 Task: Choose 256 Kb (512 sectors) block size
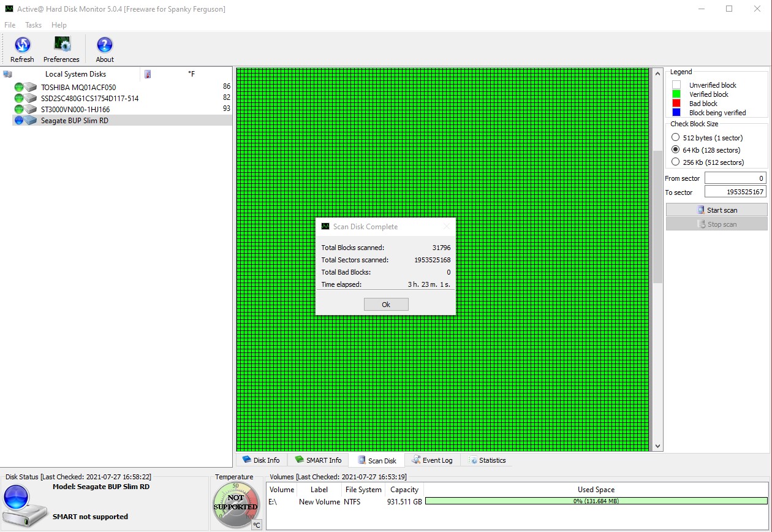click(x=675, y=162)
